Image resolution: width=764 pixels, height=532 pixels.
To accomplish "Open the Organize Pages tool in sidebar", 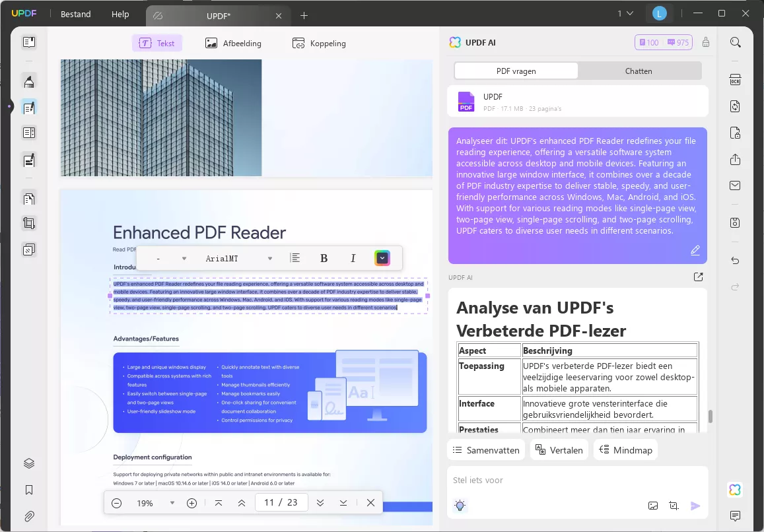I will tap(29, 198).
